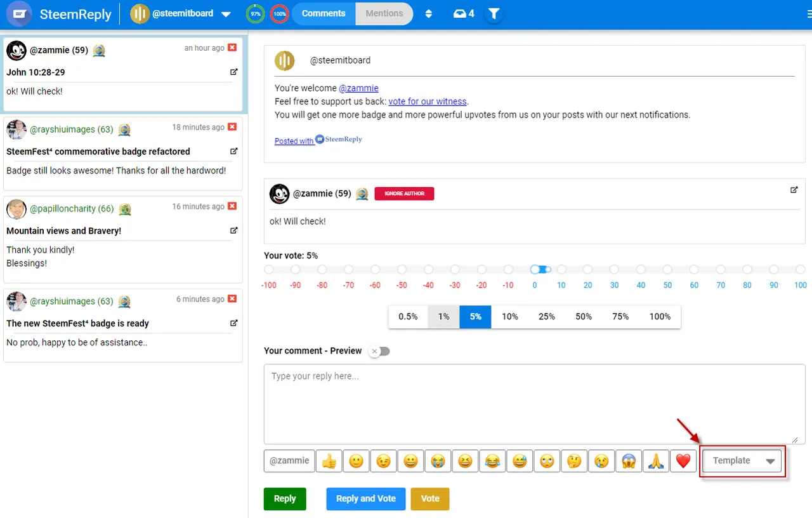The width and height of the screenshot is (812, 518).
Task: Insert the sweat smile emoji
Action: [x=520, y=461]
